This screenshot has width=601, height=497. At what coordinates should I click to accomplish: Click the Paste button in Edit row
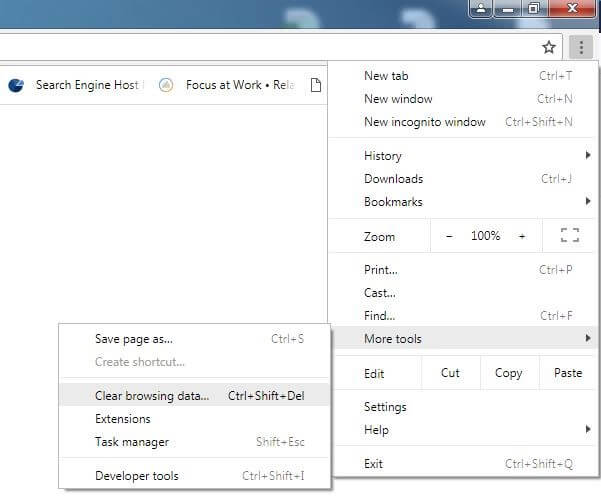(567, 373)
